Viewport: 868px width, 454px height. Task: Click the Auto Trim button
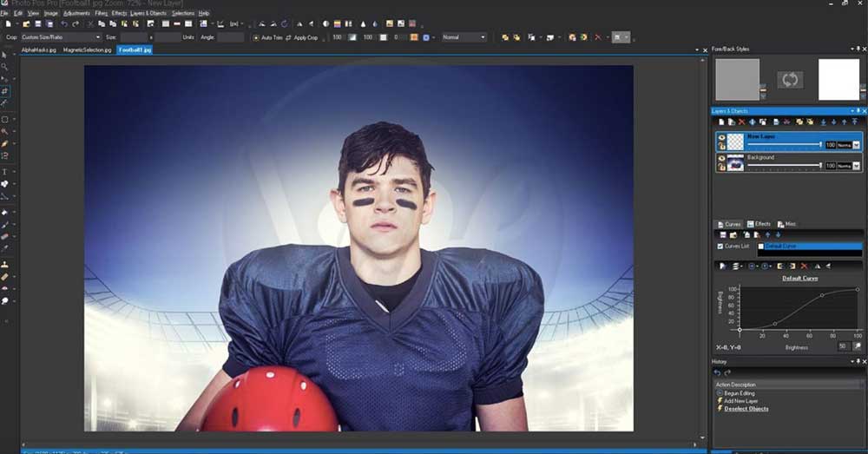click(x=267, y=37)
